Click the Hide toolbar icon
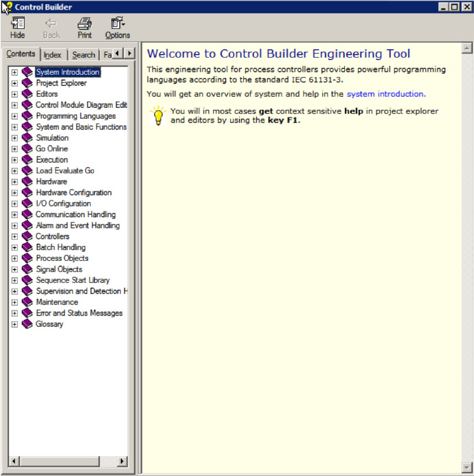Image resolution: width=474 pixels, height=476 pixels. point(18,23)
